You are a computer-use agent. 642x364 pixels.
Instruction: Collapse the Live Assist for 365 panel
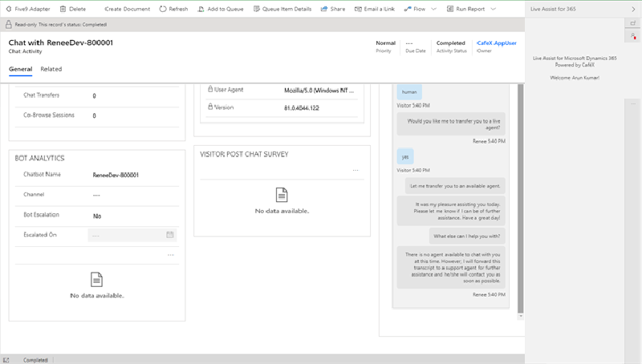coord(633,9)
